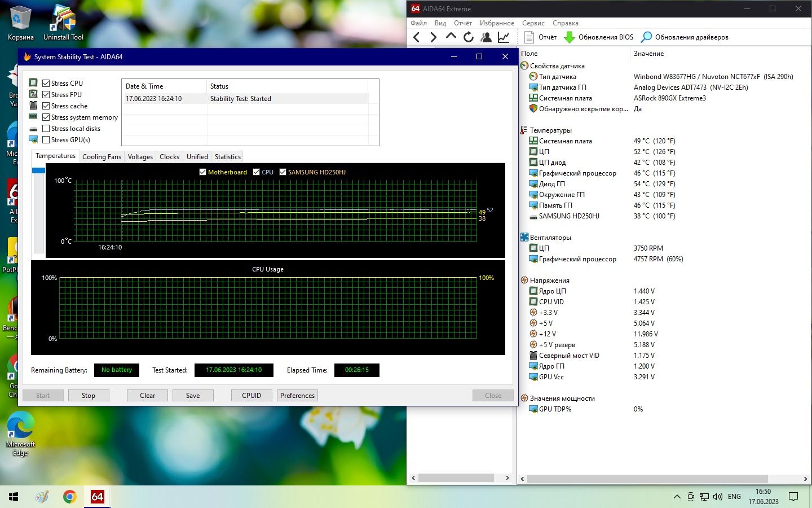Viewport: 812px width, 508px height.
Task: Go forward in AIDA64 Extreme toolbar
Action: 433,37
